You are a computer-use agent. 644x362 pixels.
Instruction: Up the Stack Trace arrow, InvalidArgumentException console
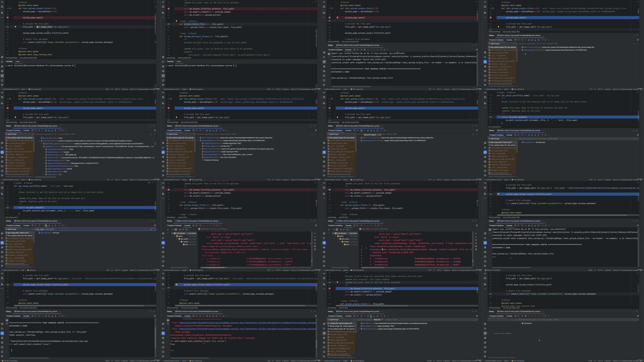coord(476,233)
